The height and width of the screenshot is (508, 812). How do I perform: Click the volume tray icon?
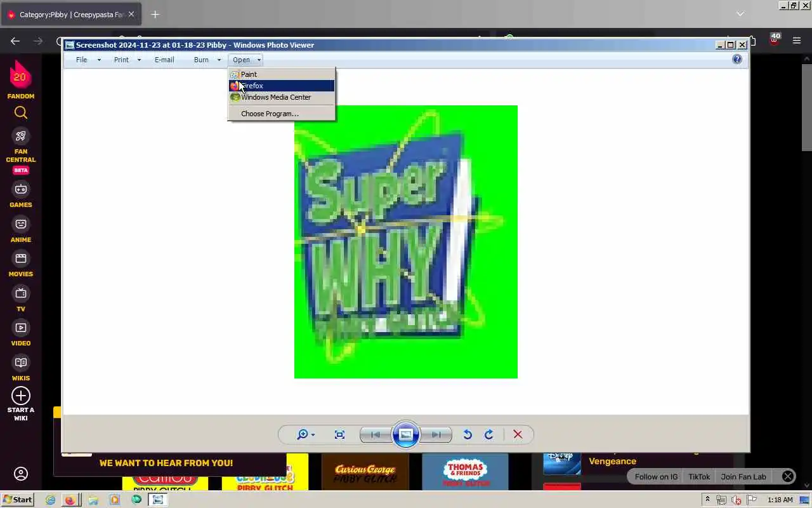(x=736, y=500)
